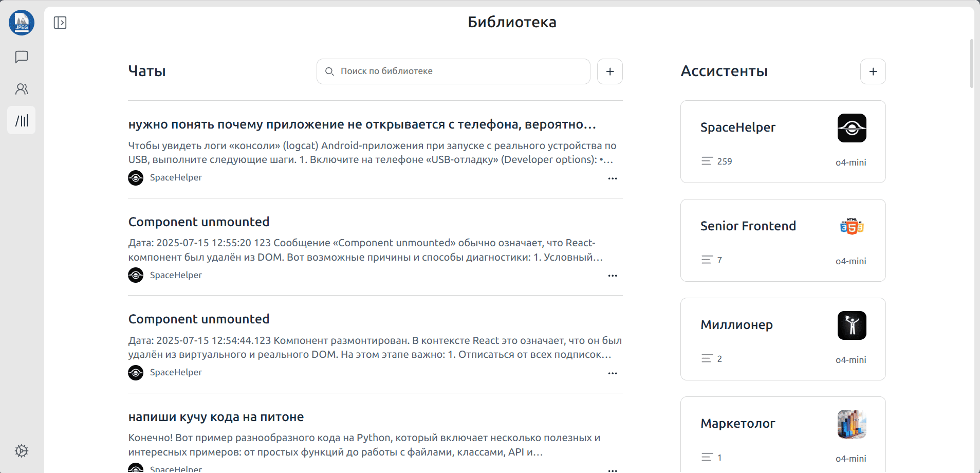Add a new assistant with plus button
Viewport: 980px width, 473px height.
[873, 71]
